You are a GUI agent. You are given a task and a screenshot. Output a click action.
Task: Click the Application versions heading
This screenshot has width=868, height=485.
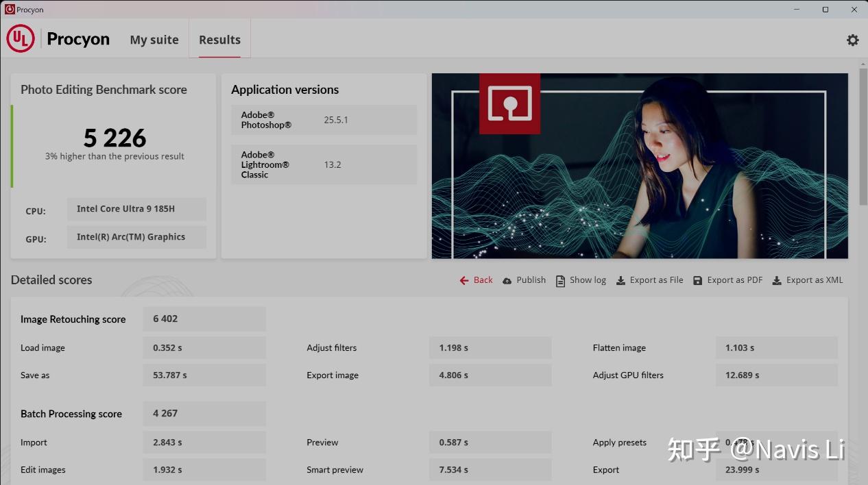click(x=285, y=90)
